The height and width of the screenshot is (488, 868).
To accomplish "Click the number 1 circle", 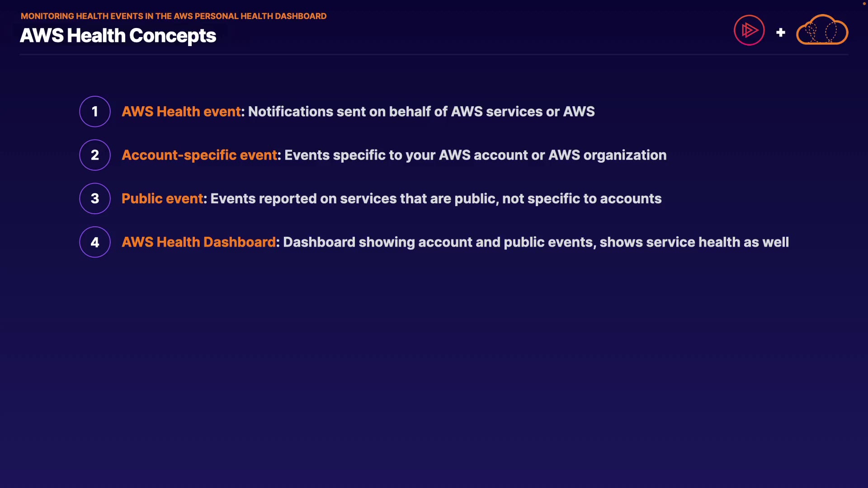I will tap(95, 112).
